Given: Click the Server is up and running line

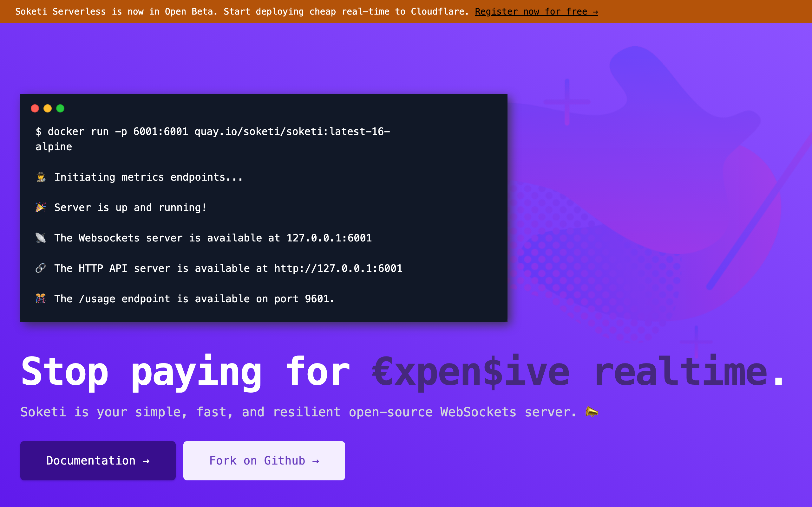Looking at the screenshot, I should 130,208.
